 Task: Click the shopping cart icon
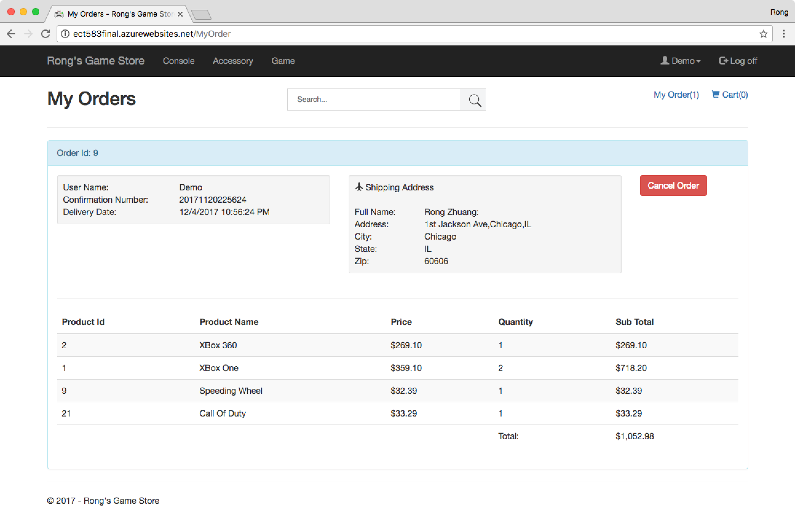click(x=715, y=94)
